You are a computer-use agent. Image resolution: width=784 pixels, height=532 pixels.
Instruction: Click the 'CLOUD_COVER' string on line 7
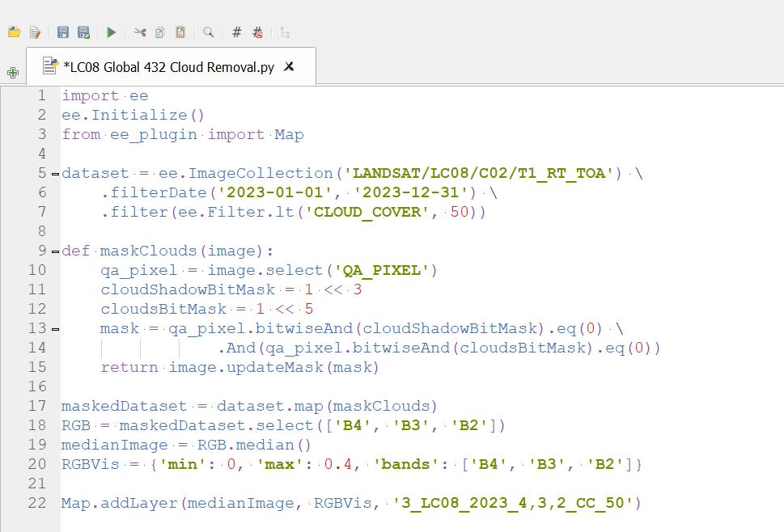coord(367,213)
